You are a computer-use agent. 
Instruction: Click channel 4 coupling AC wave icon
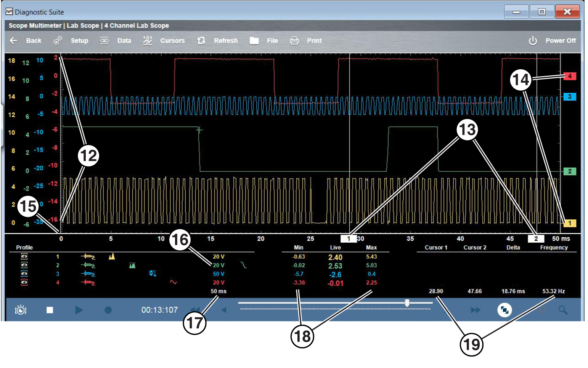[x=173, y=282]
